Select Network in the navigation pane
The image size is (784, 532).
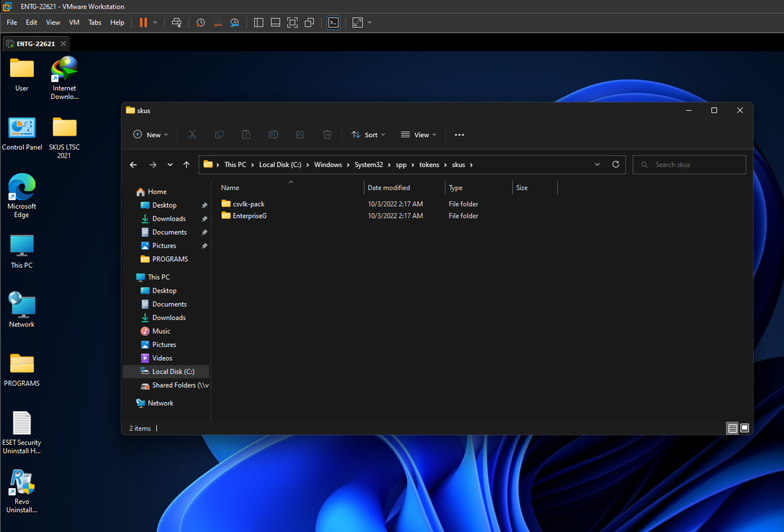160,403
